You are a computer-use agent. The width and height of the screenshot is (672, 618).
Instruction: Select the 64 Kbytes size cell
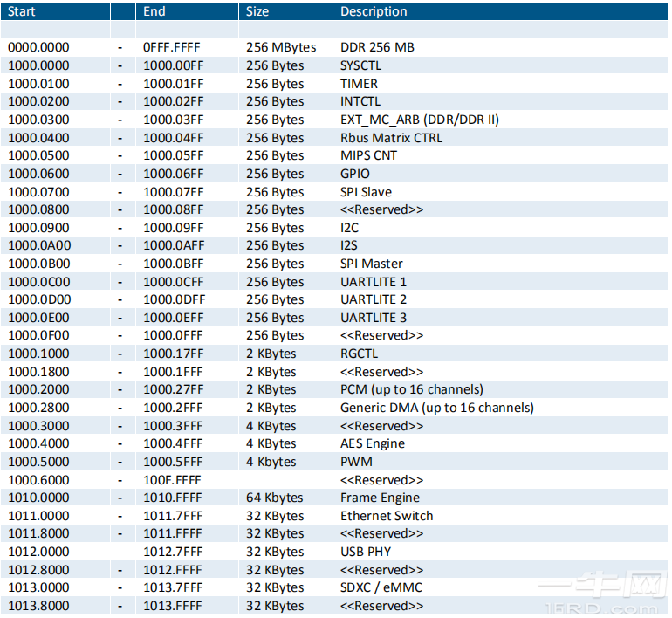(x=275, y=498)
